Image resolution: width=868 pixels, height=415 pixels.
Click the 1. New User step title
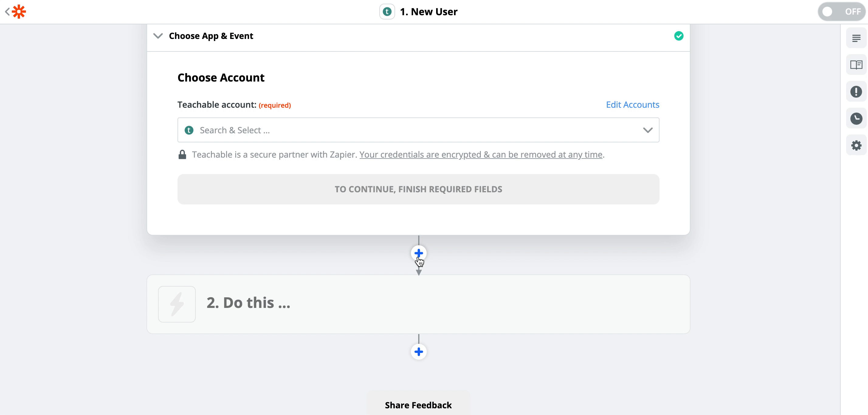click(x=429, y=12)
